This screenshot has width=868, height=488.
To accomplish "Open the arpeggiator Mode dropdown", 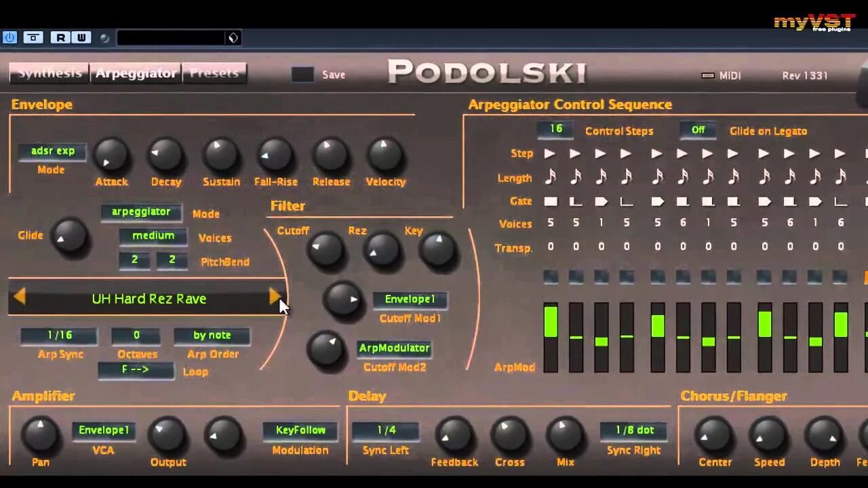I will 141,212.
